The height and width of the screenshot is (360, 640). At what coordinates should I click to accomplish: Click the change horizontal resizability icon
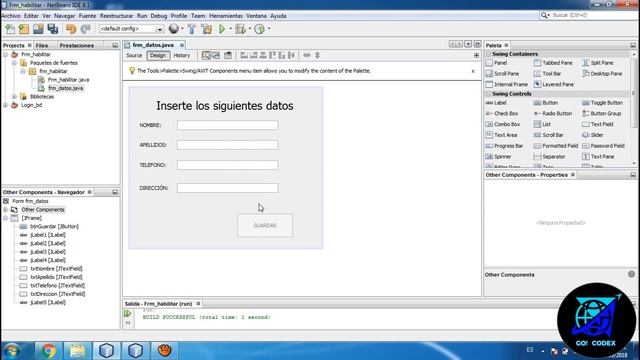pyautogui.click(x=307, y=55)
